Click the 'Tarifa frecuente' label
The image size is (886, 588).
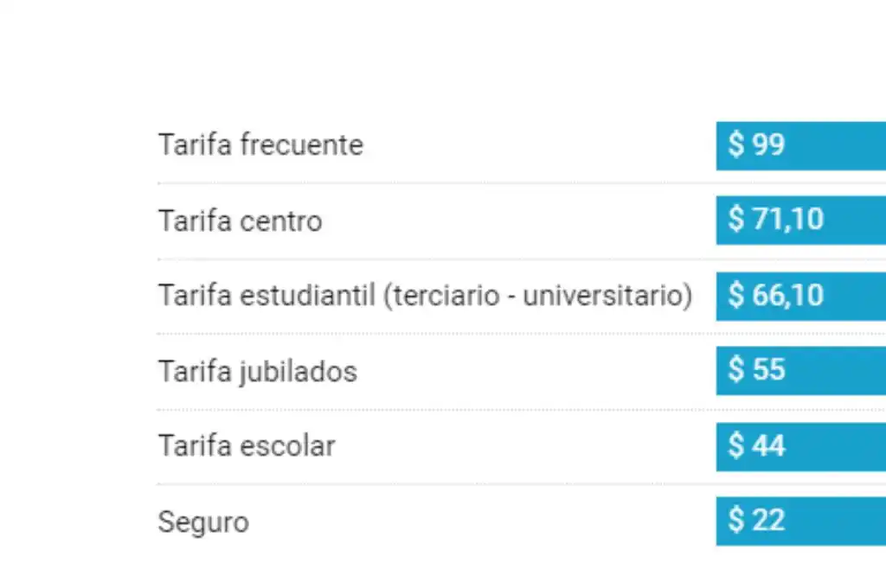[260, 145]
